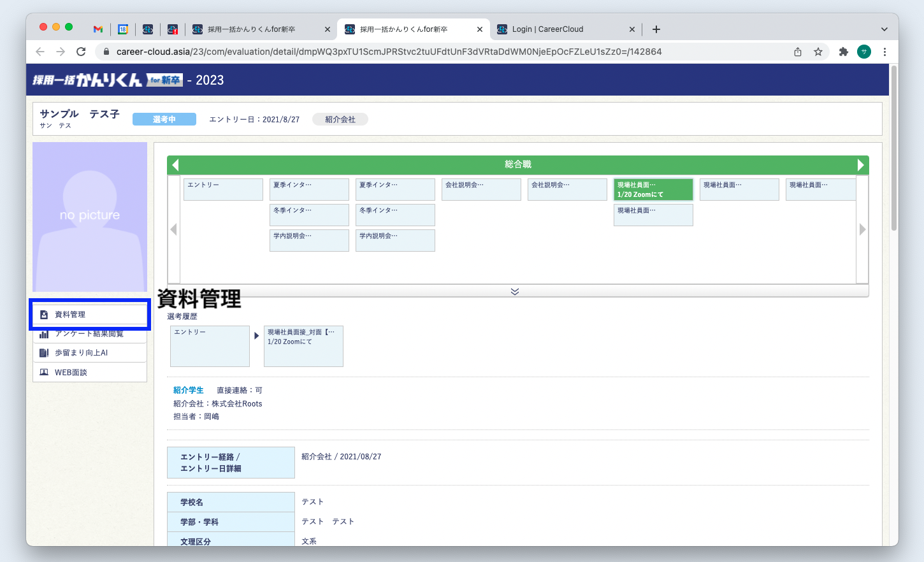The image size is (924, 562).
Task: Open new browser tab with plus icon
Action: coord(656,29)
